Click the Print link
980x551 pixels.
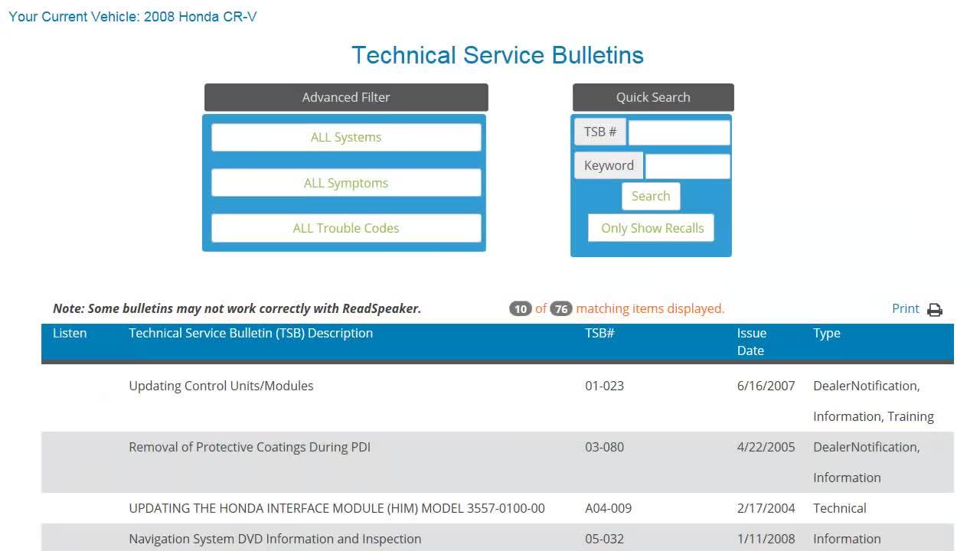[905, 308]
